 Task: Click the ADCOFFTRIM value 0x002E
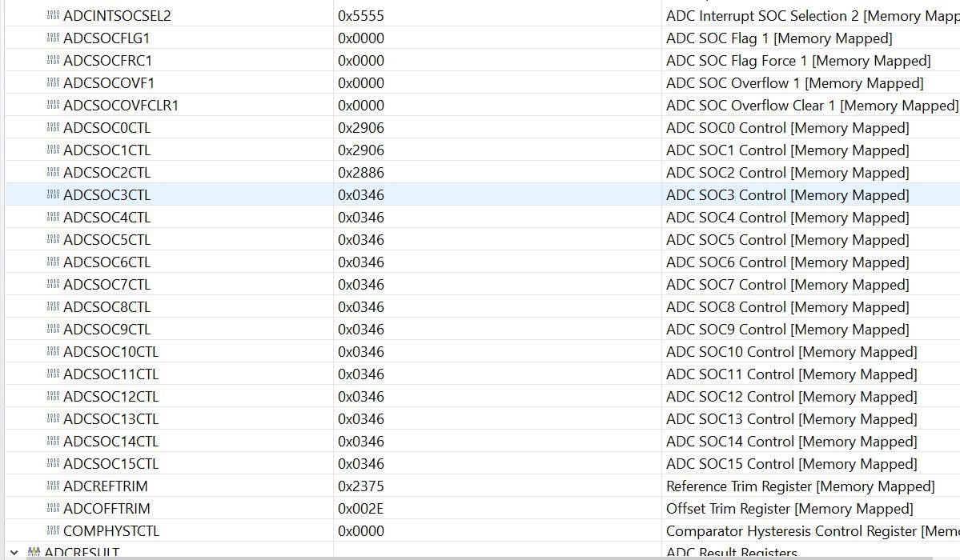coord(361,508)
